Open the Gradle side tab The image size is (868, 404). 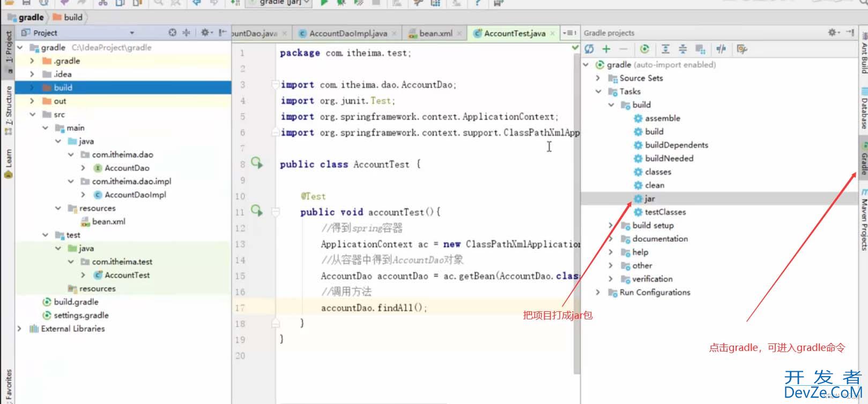coord(864,159)
